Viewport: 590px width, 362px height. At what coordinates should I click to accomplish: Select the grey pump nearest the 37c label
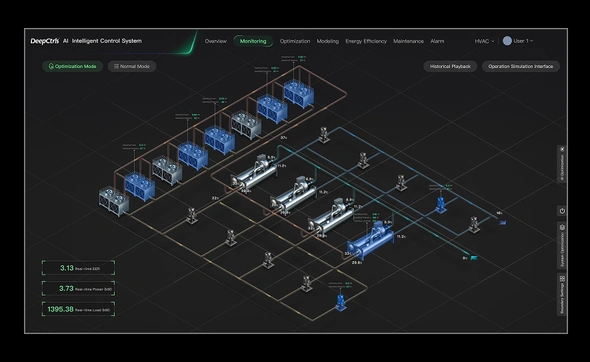click(x=324, y=135)
